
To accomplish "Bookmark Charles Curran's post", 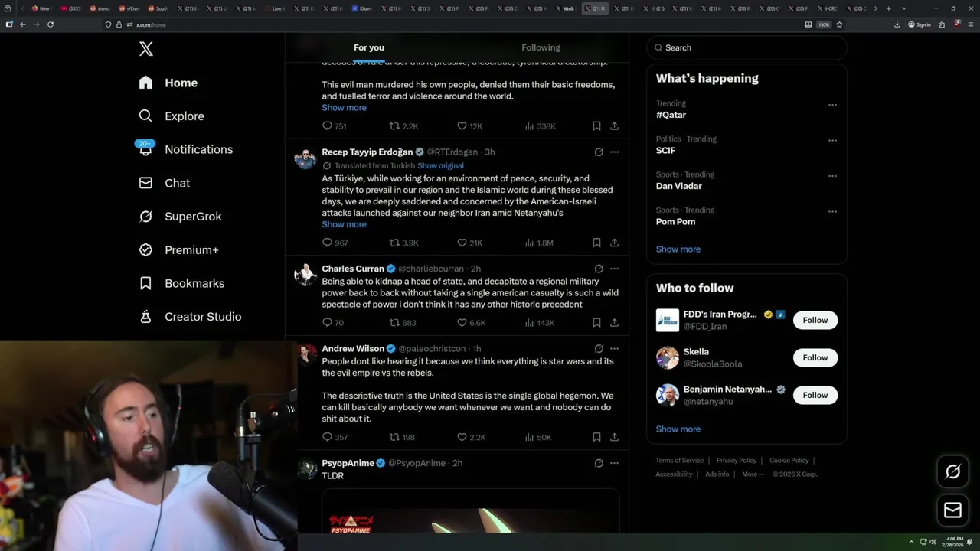I will 596,323.
